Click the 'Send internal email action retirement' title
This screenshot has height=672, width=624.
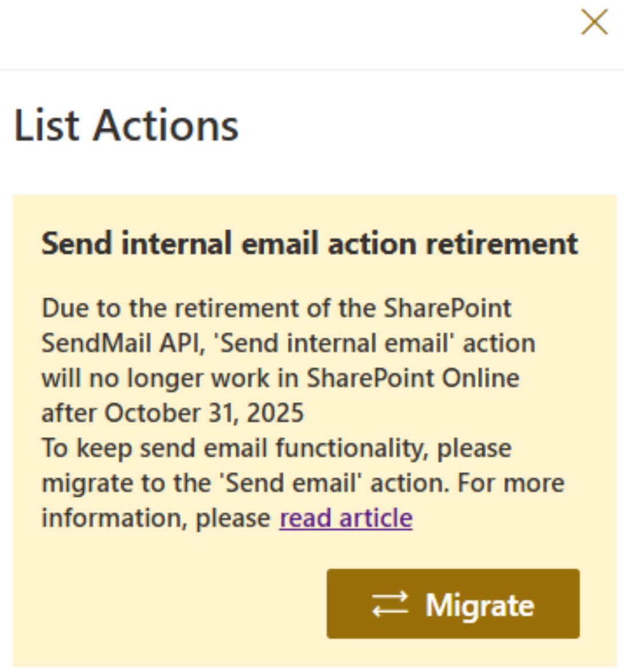310,243
